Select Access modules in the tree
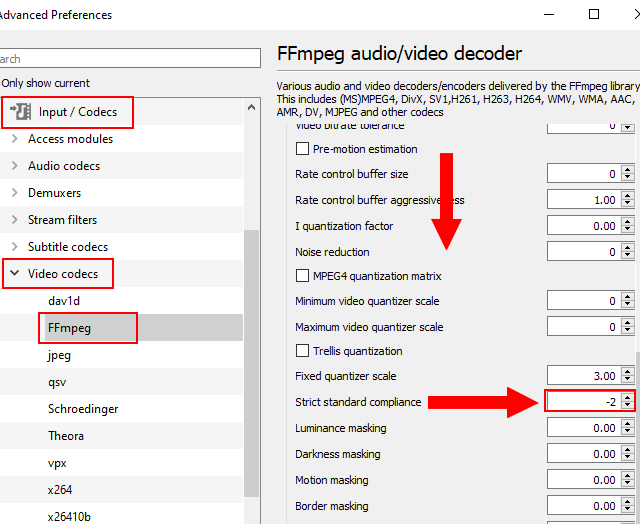This screenshot has height=524, width=640. [70, 139]
